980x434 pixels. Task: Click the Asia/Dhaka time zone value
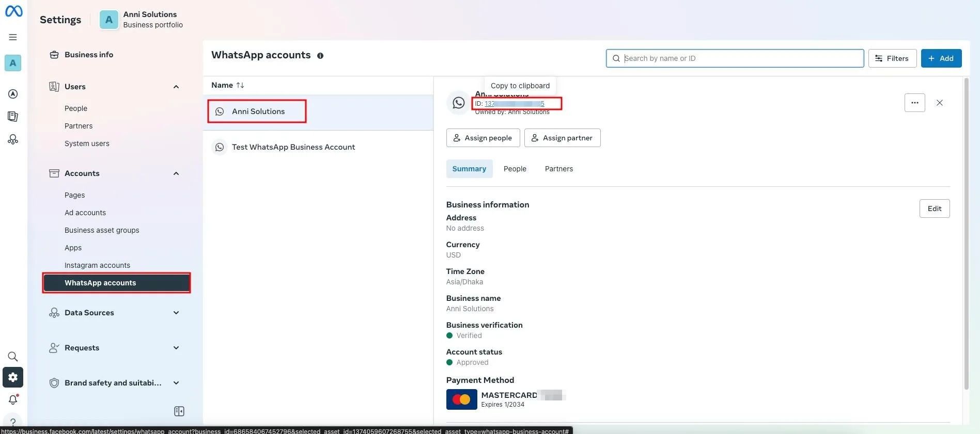point(464,282)
